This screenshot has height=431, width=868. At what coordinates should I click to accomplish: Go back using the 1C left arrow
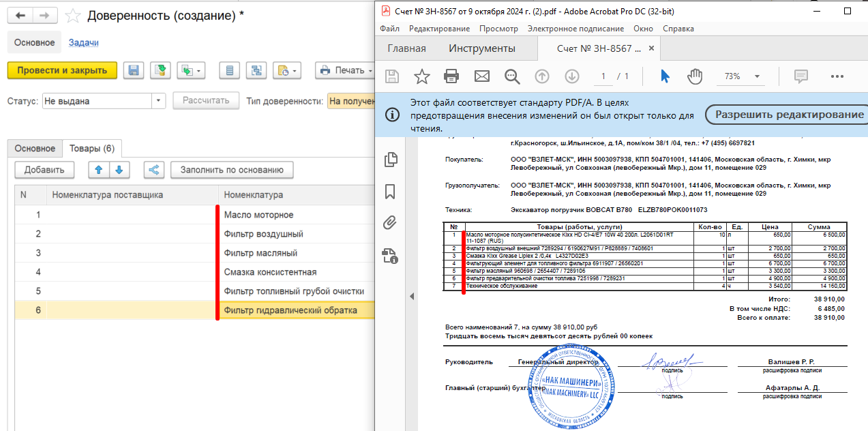tap(20, 15)
